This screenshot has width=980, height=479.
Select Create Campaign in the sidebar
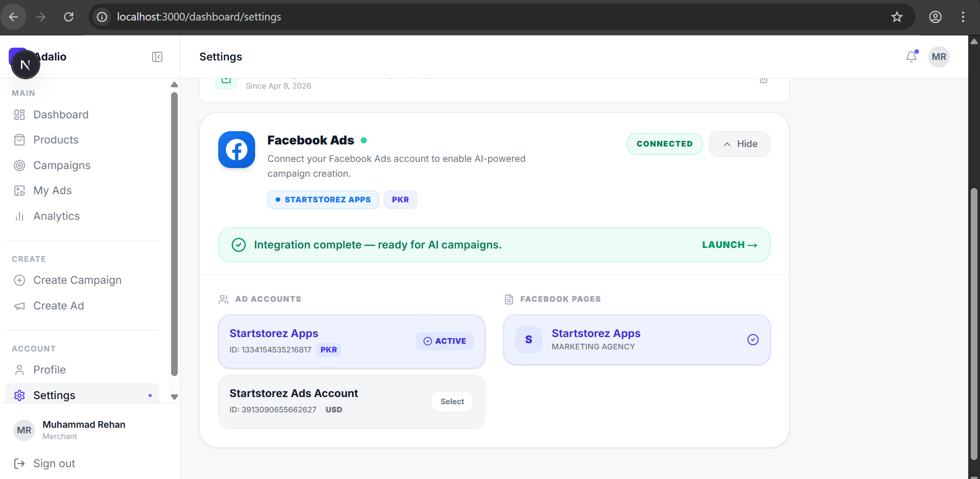(82, 280)
